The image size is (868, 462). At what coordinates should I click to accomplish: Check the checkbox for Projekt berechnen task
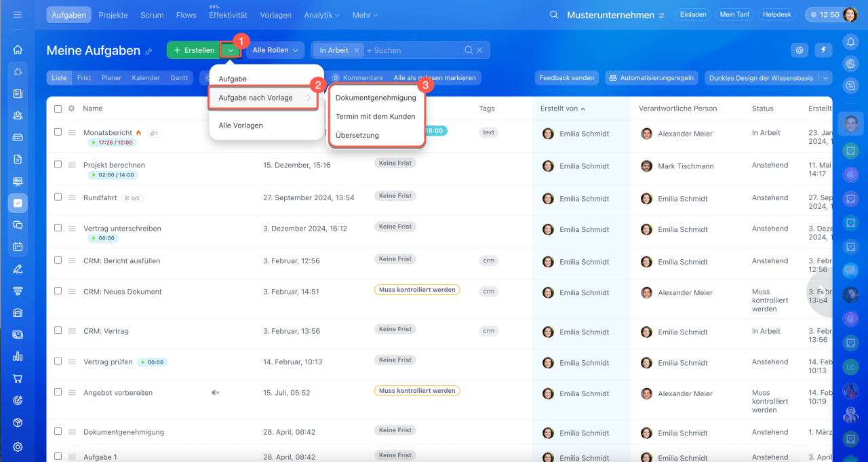[x=58, y=164]
